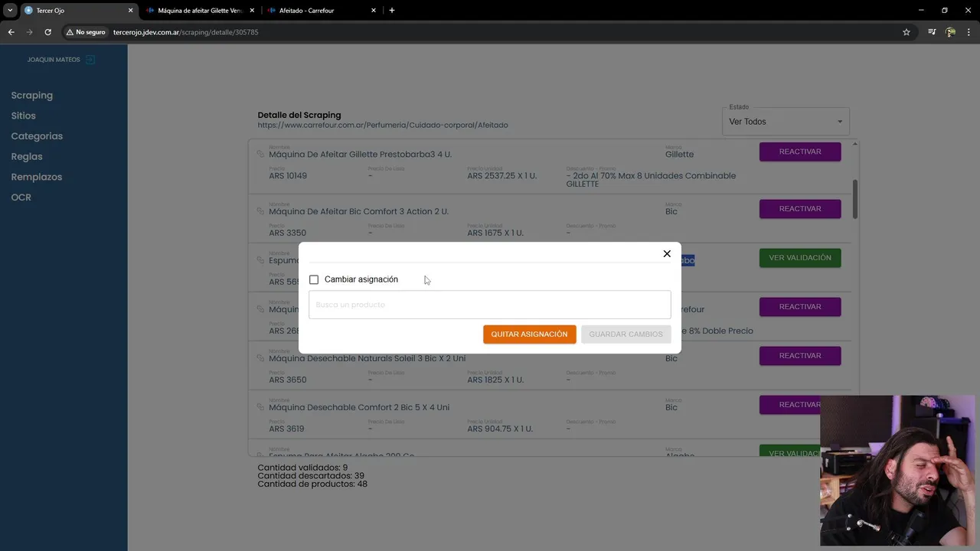This screenshot has height=551, width=980.
Task: Go forward in browser history
Action: coord(29,32)
